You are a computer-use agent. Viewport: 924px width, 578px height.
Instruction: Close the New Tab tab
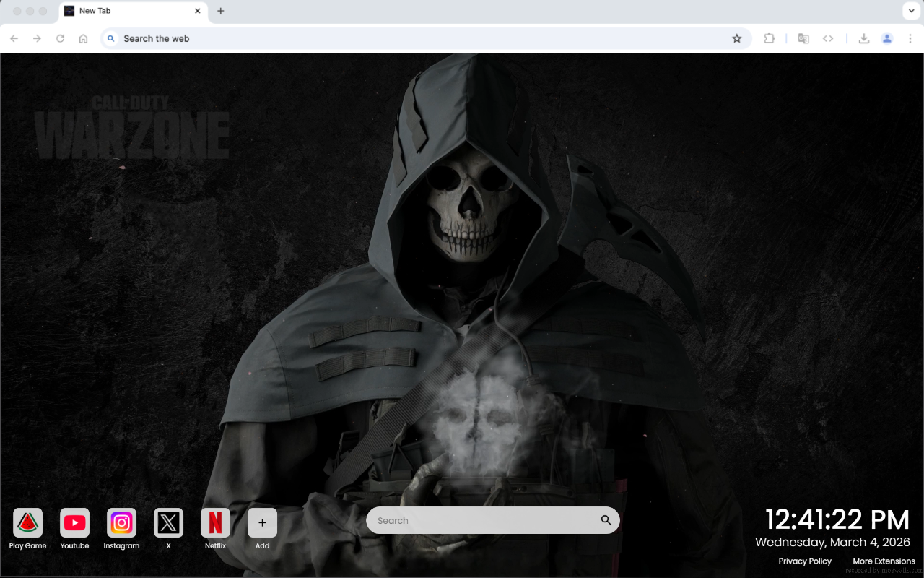pyautogui.click(x=198, y=11)
